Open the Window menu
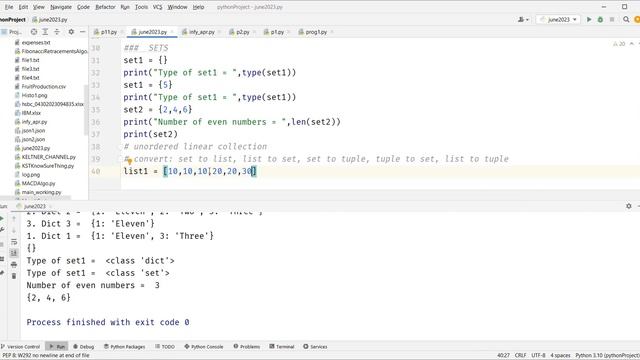Viewport: 640px width, 360px height. coord(177,7)
